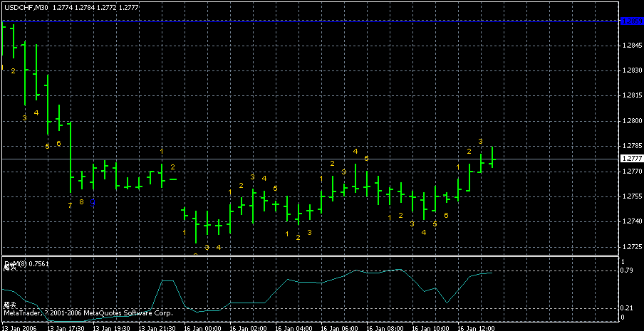
Task: Select the blue number 9 count marker
Action: pyautogui.click(x=93, y=202)
